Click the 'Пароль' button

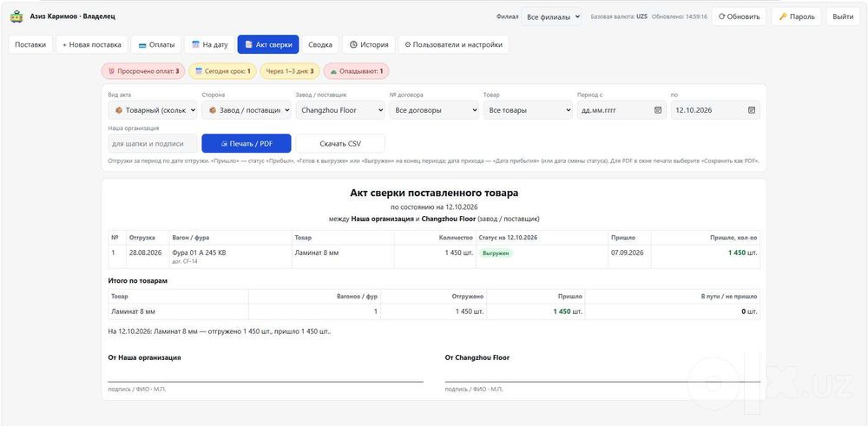tap(797, 16)
